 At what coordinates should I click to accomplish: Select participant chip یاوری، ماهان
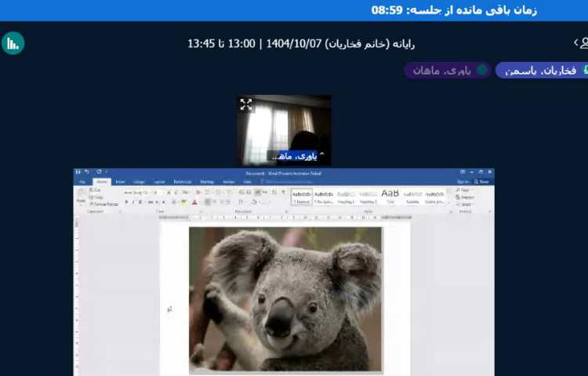click(448, 70)
